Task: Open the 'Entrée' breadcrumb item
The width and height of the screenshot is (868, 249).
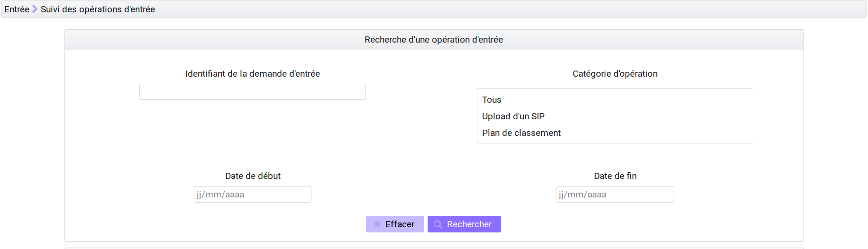Action: pyautogui.click(x=17, y=9)
